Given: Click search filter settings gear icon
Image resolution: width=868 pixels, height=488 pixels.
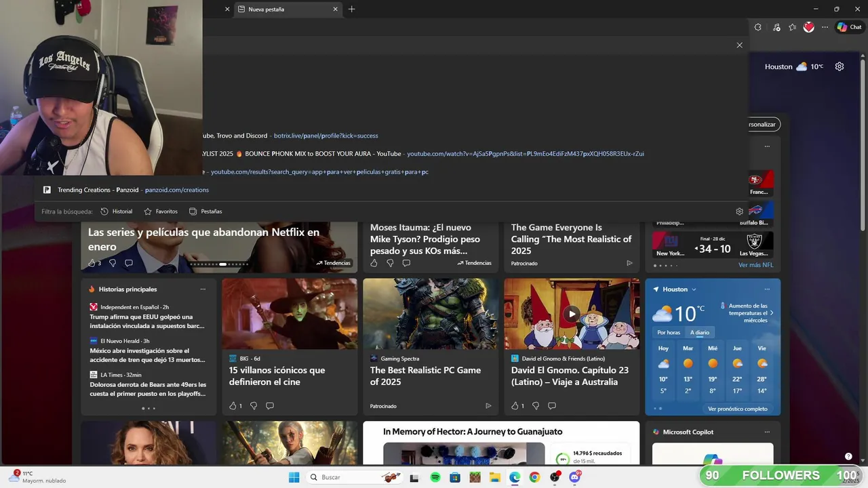Looking at the screenshot, I should pos(739,211).
